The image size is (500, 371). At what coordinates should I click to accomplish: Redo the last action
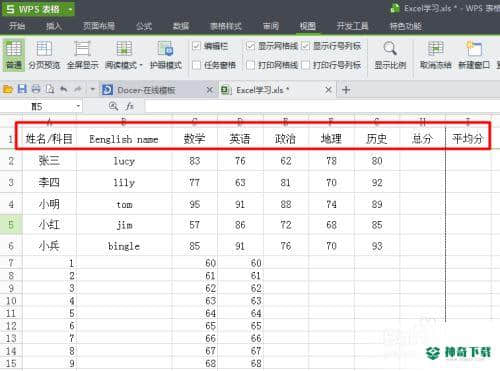[x=78, y=89]
